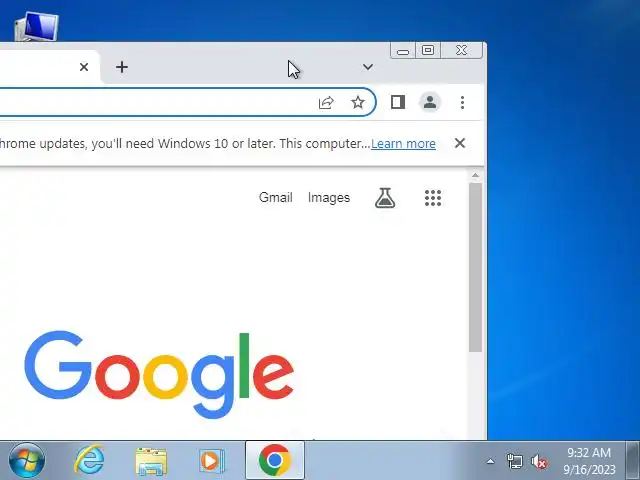Screen dimensions: 640x480
Task: Share this page using the share icon
Action: pos(326,102)
